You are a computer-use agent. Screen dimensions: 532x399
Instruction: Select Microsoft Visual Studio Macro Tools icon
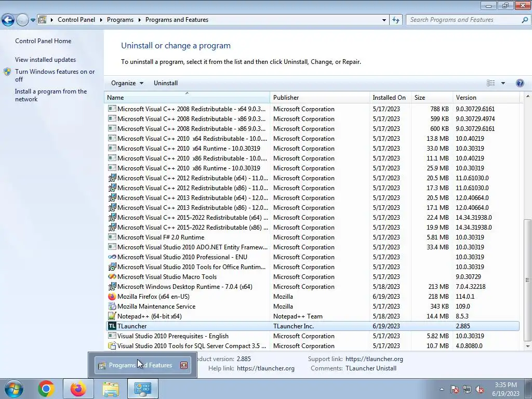point(112,277)
